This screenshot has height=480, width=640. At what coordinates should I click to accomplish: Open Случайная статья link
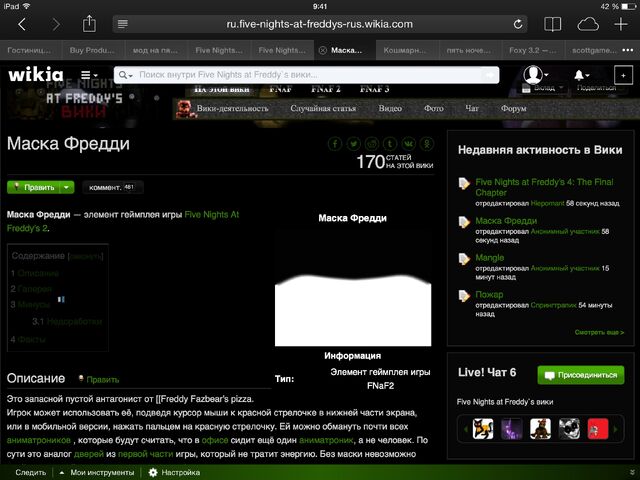323,108
